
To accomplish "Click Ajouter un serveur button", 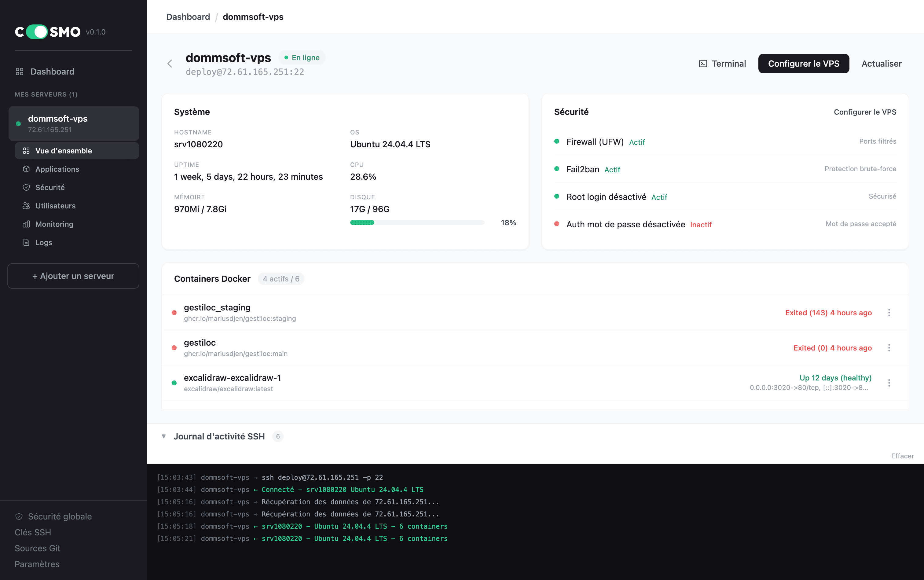I will pyautogui.click(x=73, y=276).
